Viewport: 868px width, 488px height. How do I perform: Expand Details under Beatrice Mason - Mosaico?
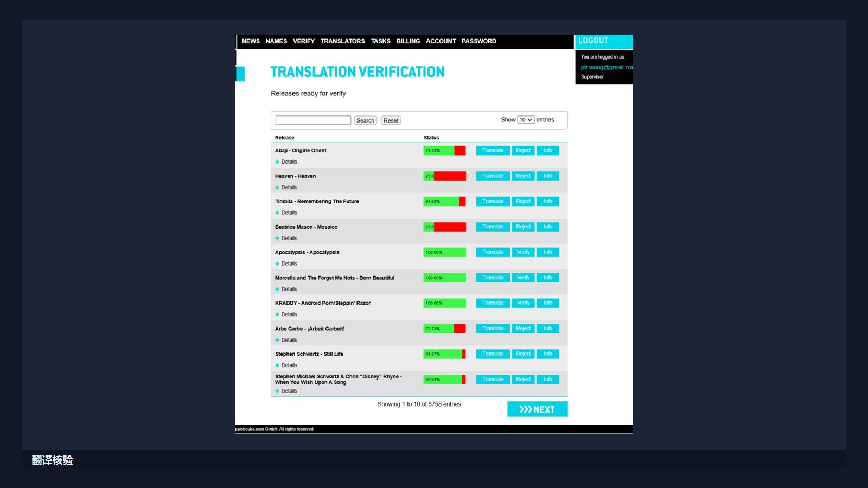click(286, 239)
